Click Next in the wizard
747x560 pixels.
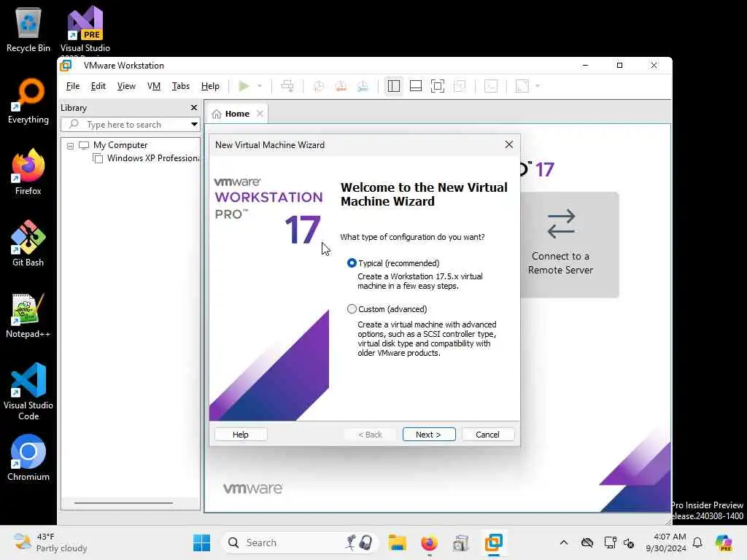coord(429,435)
